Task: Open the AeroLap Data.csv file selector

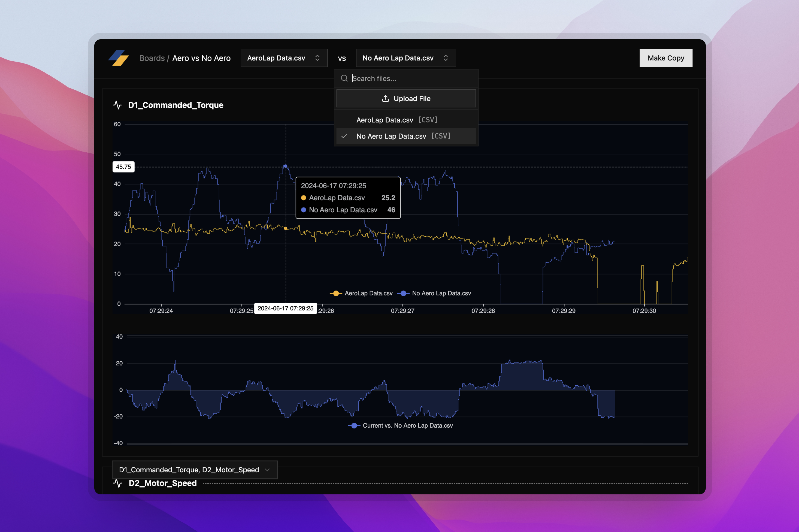Action: [x=284, y=58]
